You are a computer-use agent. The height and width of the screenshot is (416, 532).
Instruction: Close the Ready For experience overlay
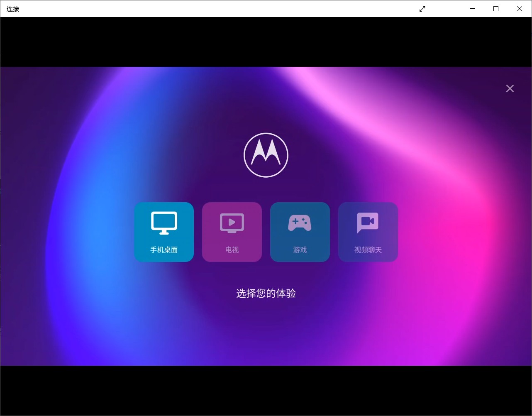point(510,88)
